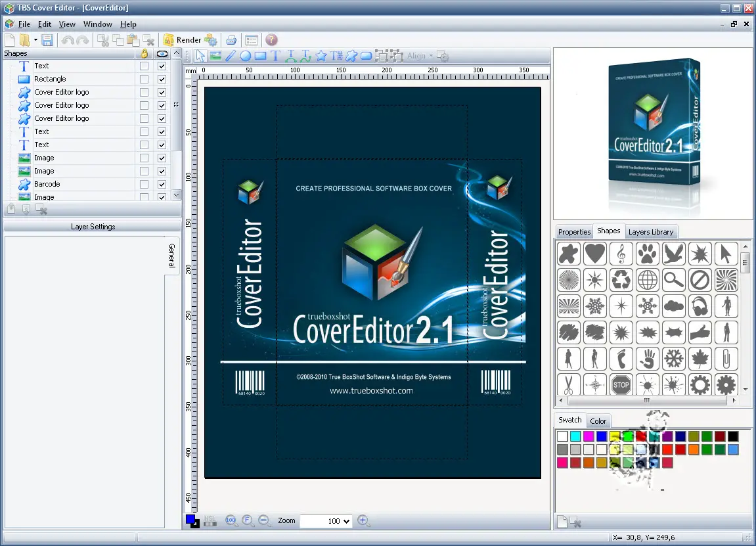756x546 pixels.
Task: Select the Rectangle tool
Action: coord(260,57)
